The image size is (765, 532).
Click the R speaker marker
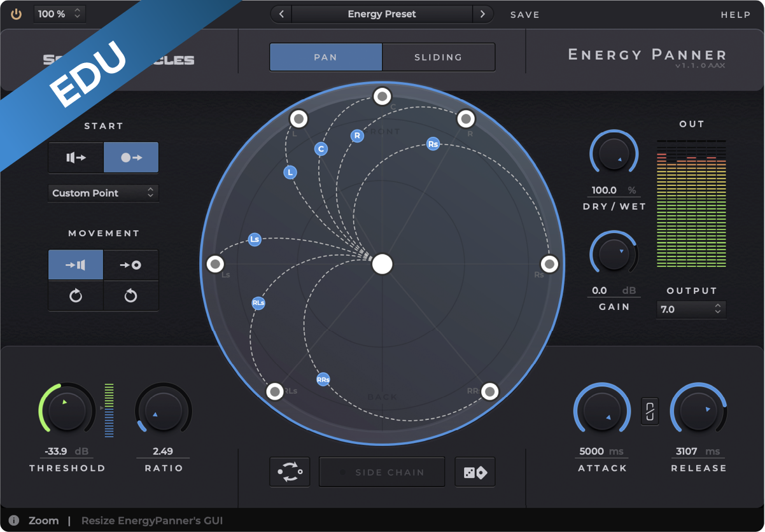pos(467,118)
